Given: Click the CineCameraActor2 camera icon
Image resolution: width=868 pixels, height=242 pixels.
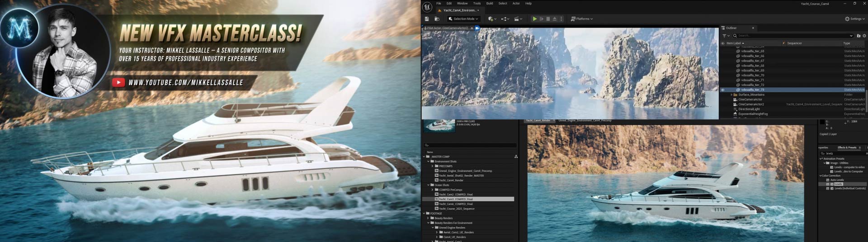Looking at the screenshot, I should 735,104.
